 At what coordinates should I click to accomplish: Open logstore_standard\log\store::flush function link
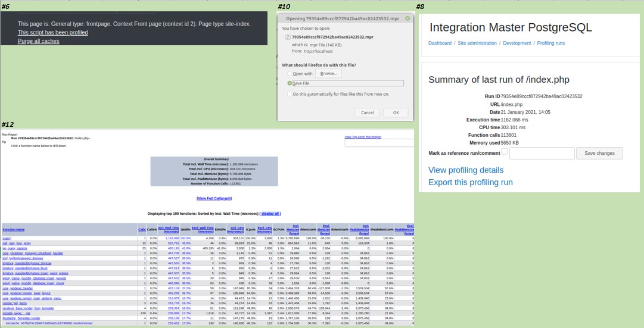26,268
